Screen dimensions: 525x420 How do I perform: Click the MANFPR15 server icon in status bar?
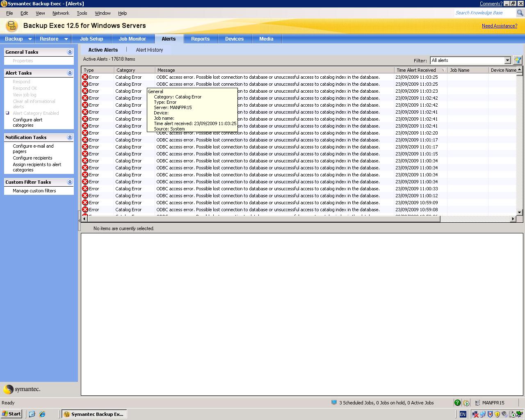(x=477, y=403)
